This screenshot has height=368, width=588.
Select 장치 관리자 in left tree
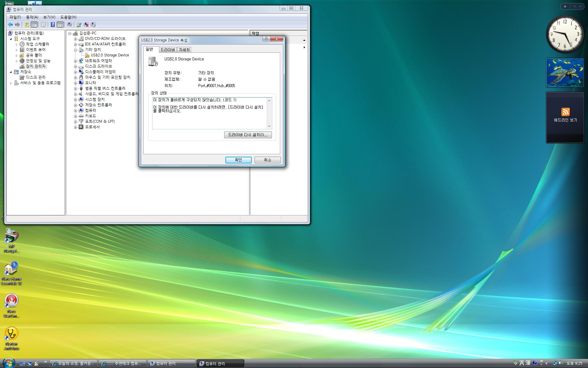point(36,66)
